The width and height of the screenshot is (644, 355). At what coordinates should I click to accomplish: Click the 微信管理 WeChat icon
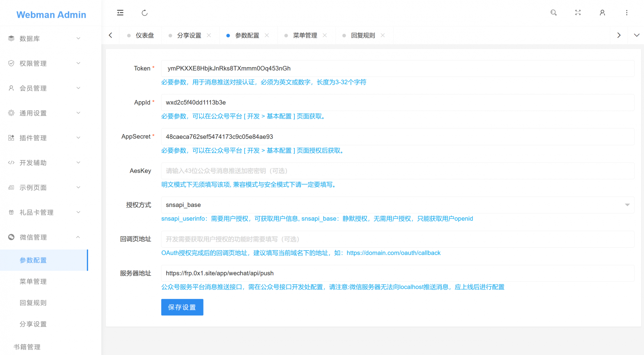click(11, 237)
